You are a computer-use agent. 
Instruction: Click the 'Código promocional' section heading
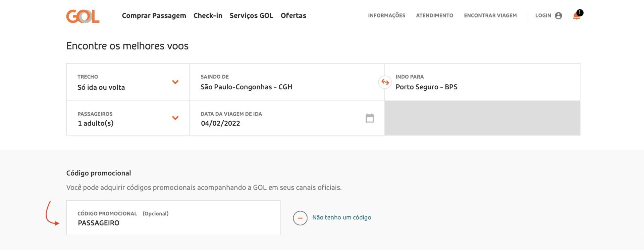click(x=99, y=173)
